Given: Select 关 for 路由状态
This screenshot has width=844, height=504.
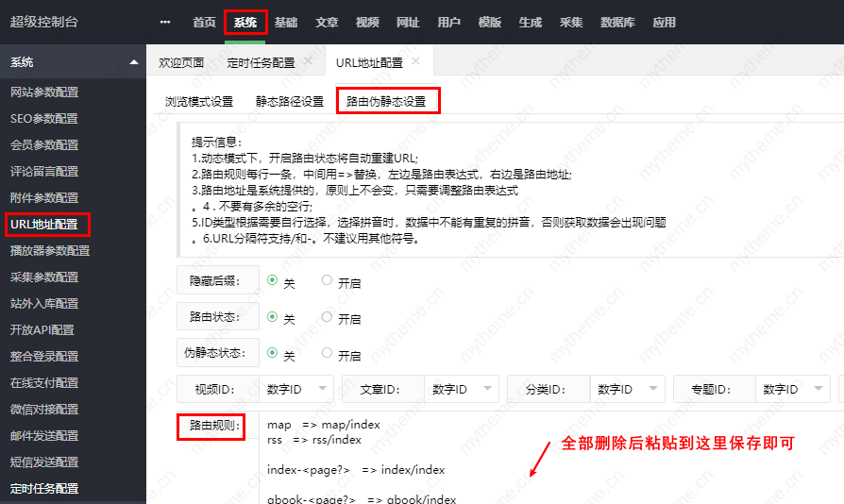Looking at the screenshot, I should coord(274,316).
